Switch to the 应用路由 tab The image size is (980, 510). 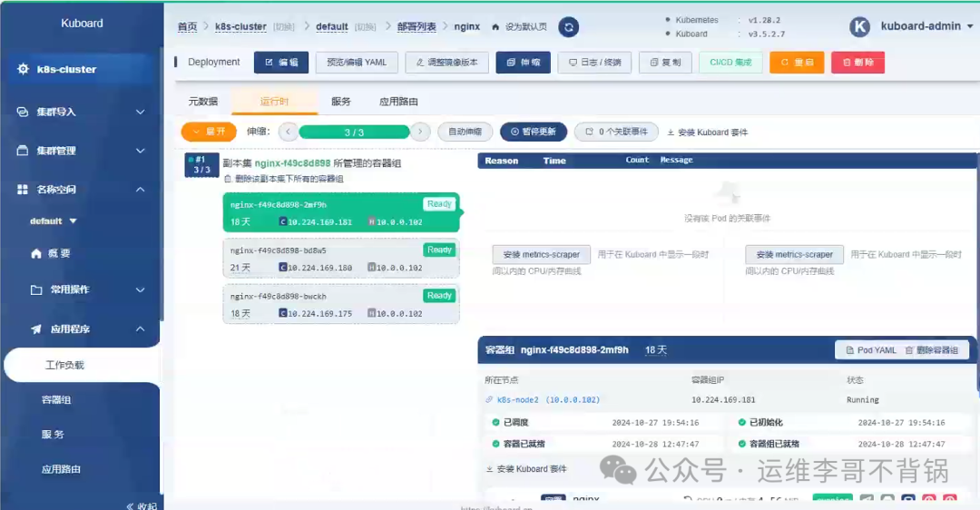click(x=398, y=102)
